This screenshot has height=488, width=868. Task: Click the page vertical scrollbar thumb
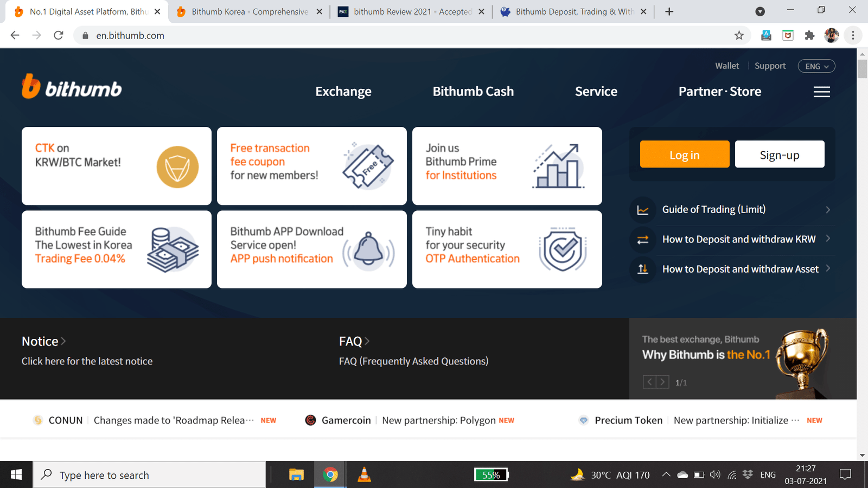(862, 69)
